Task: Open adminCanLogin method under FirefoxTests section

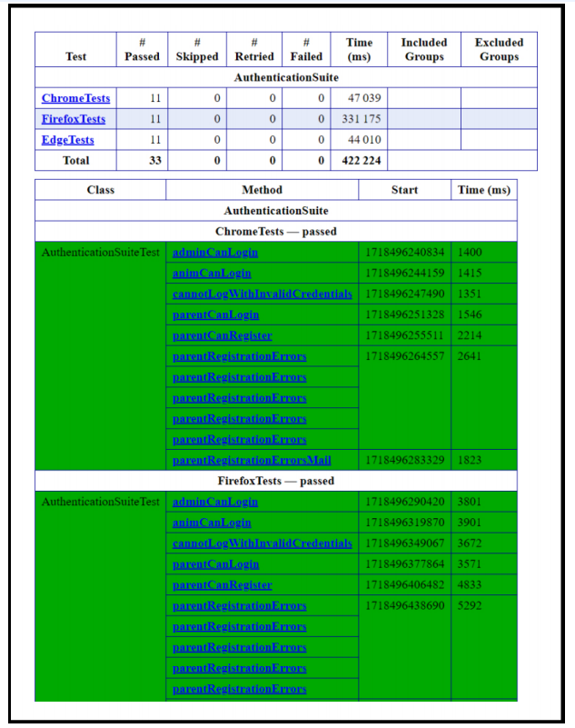Action: [215, 502]
